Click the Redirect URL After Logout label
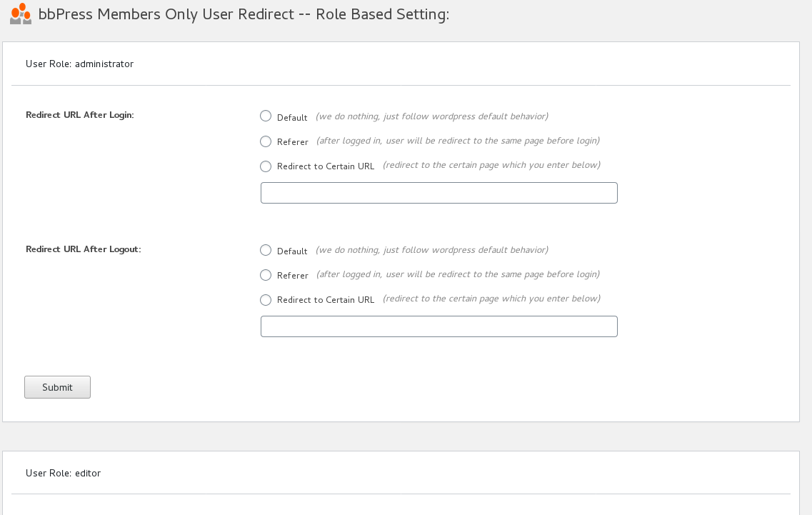The image size is (812, 515). pos(82,249)
